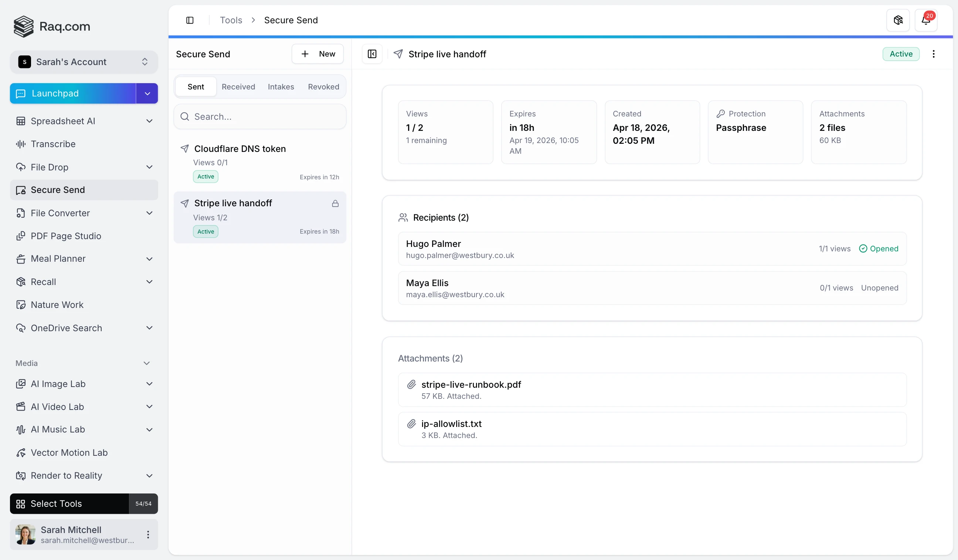Open the three-dot menu next to Active badge
Viewport: 958px width, 560px height.
pos(934,54)
